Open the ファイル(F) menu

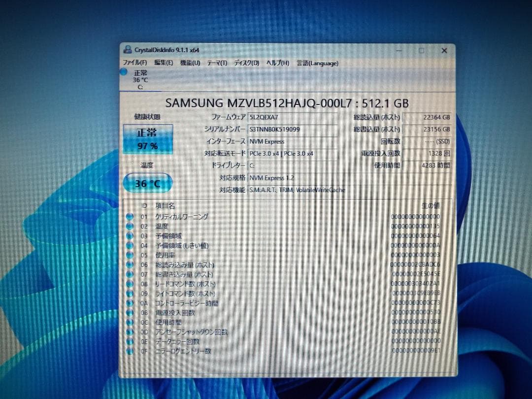click(x=135, y=63)
